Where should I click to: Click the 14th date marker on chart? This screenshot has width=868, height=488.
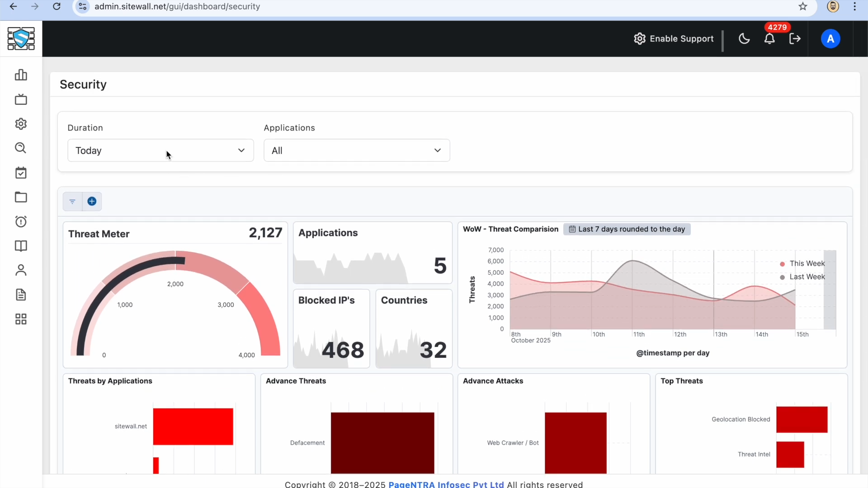762,334
